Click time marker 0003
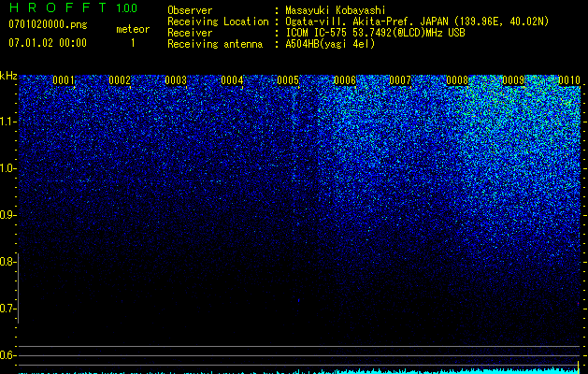588x374 pixels. pos(176,80)
